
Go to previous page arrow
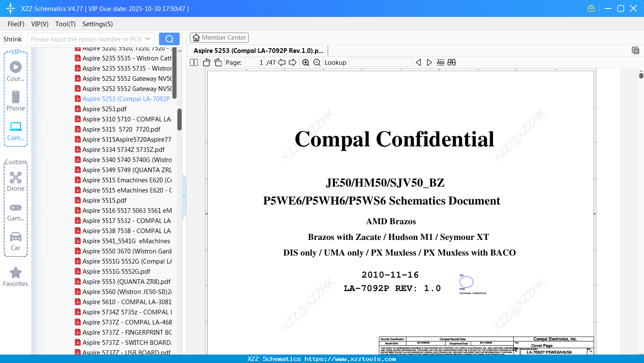pyautogui.click(x=282, y=63)
